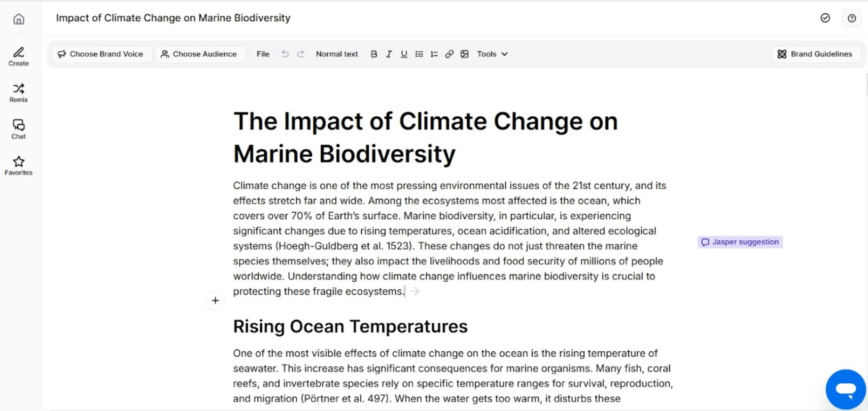Screen dimensions: 868x411
Task: Click the undo arrow in toolbar
Action: (285, 54)
